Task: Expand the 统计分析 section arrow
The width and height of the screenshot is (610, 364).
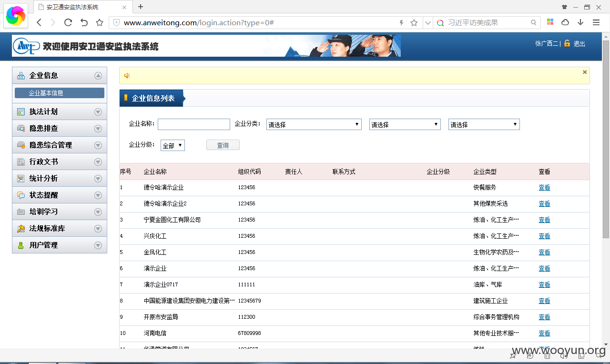Action: click(x=98, y=179)
